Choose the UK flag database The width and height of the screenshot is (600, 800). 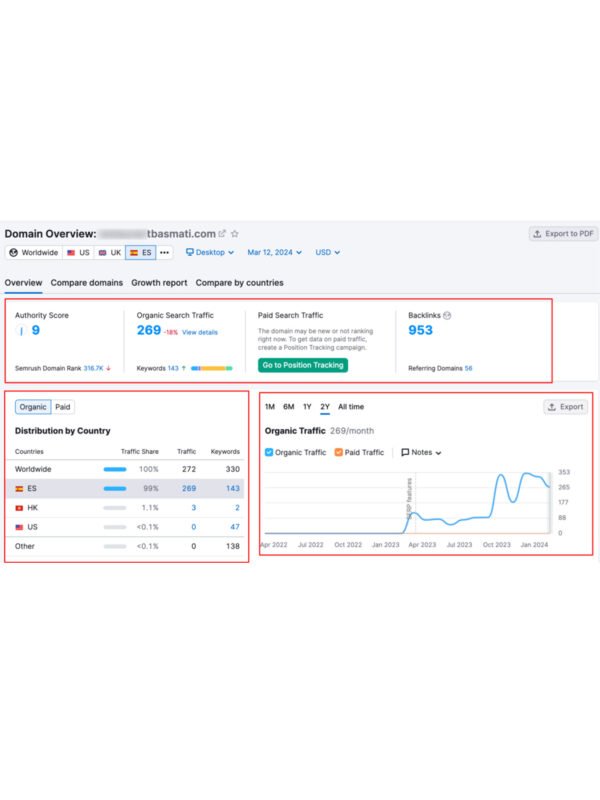pos(110,253)
